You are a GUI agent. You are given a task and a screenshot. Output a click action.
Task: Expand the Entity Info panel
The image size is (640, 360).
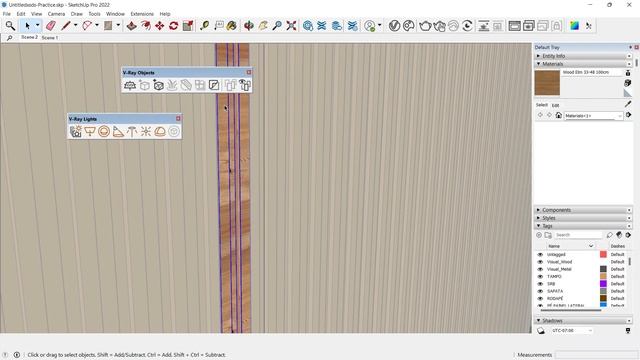(x=583, y=56)
